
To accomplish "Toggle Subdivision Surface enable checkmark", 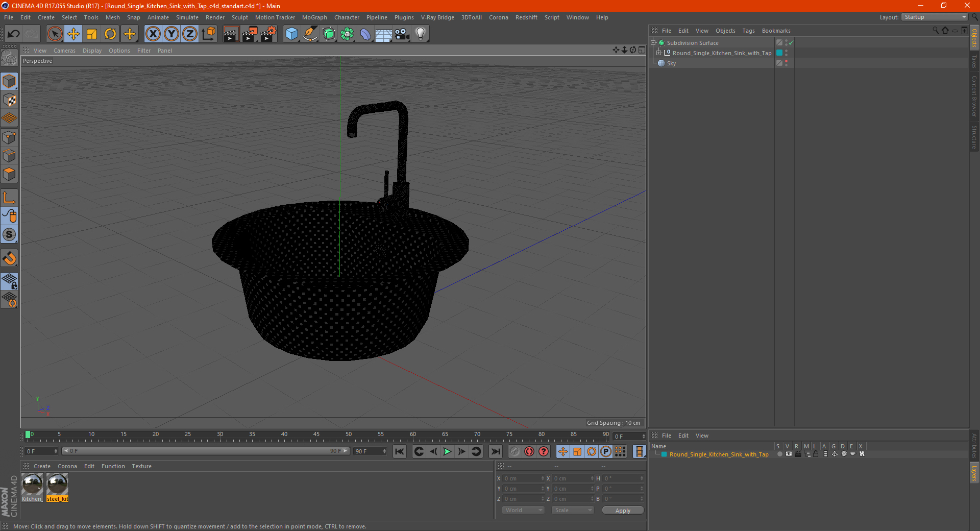I will pyautogui.click(x=791, y=43).
